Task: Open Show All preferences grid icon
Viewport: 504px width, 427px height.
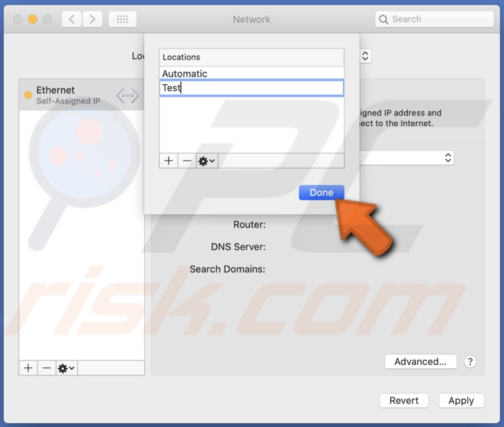Action: [x=122, y=19]
